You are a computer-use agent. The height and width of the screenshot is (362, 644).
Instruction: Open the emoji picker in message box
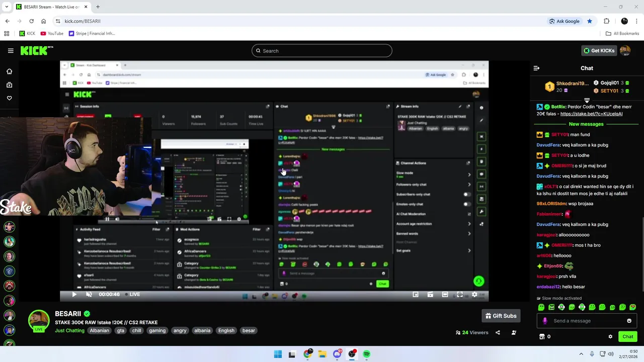(x=629, y=321)
